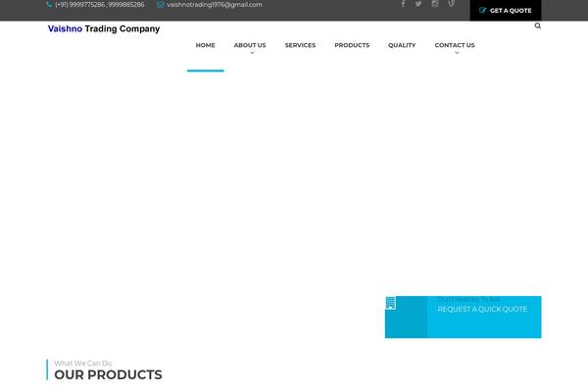The height and width of the screenshot is (392, 588).
Task: Click the phone number (+91) 9999775286
Action: [x=80, y=5]
